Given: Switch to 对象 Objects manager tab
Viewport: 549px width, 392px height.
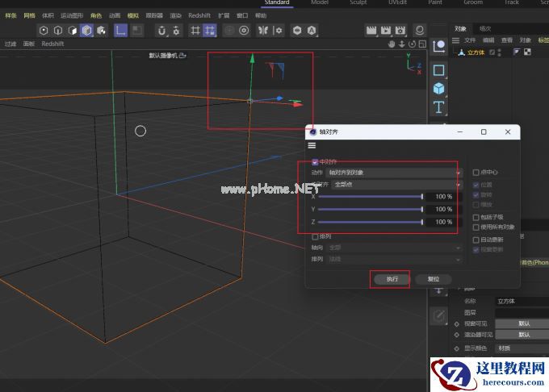Looking at the screenshot, I should pyautogui.click(x=460, y=29).
